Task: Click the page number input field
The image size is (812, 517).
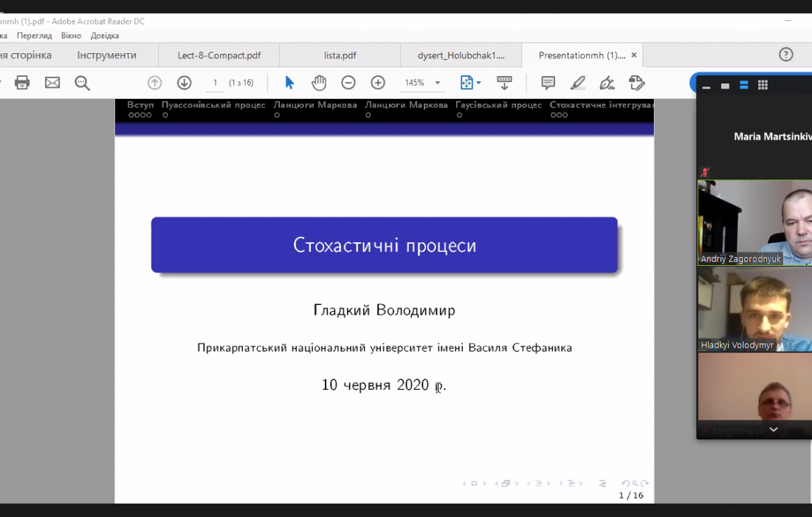Action: coord(215,83)
